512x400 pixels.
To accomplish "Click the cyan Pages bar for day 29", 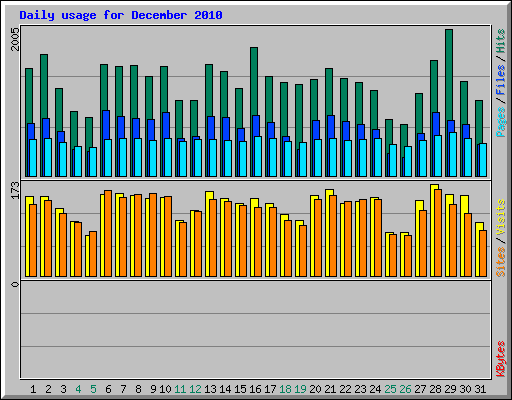I will [x=453, y=154].
